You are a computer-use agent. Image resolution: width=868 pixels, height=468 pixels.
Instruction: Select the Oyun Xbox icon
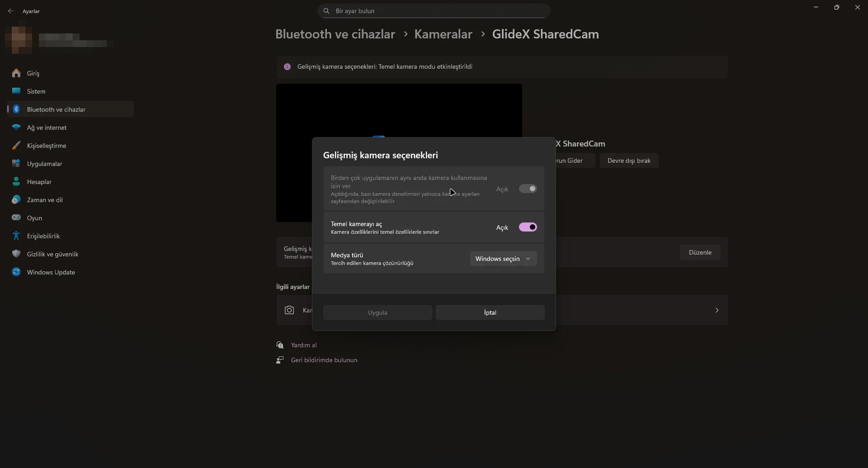click(x=16, y=217)
